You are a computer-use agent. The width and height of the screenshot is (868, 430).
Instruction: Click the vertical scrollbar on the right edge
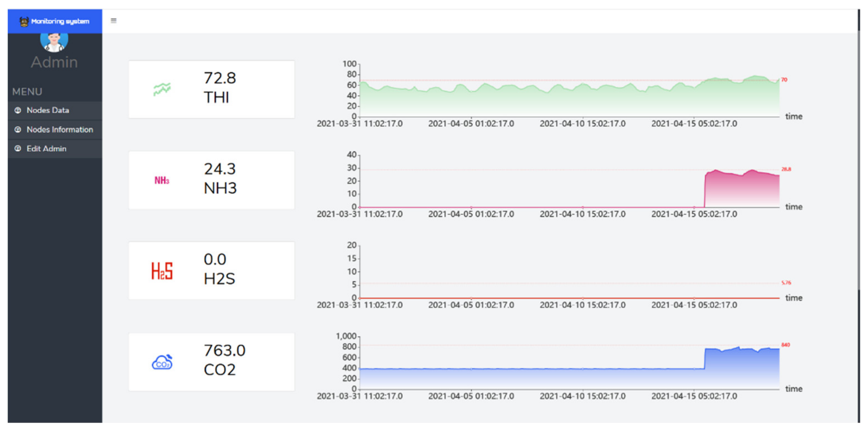pos(859,152)
